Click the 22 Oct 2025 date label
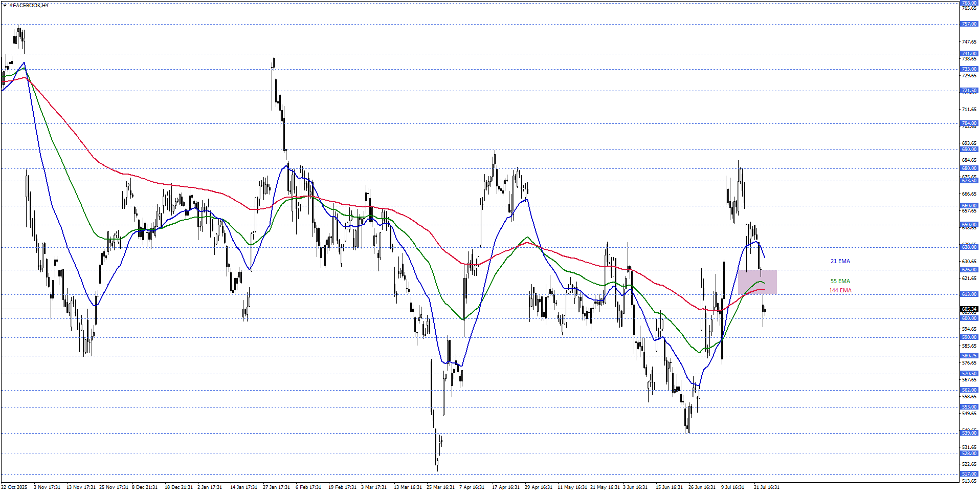The image size is (980, 493). [x=14, y=487]
